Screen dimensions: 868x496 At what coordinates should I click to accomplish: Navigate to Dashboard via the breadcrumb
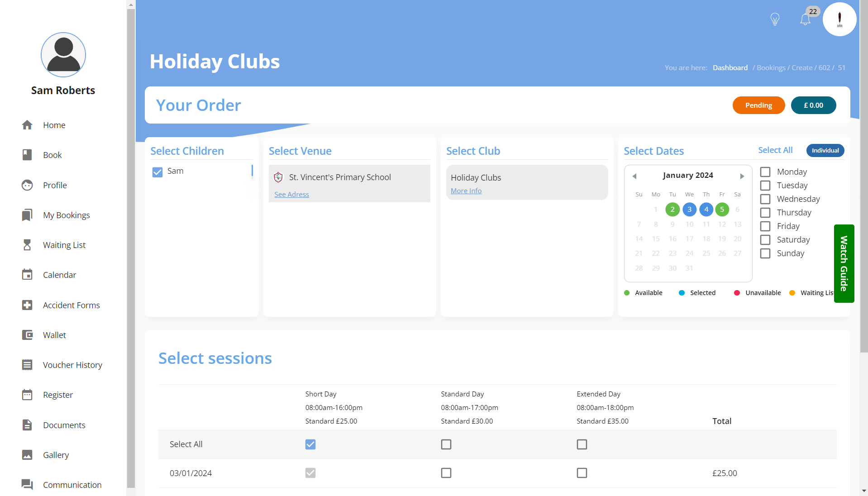[730, 67]
